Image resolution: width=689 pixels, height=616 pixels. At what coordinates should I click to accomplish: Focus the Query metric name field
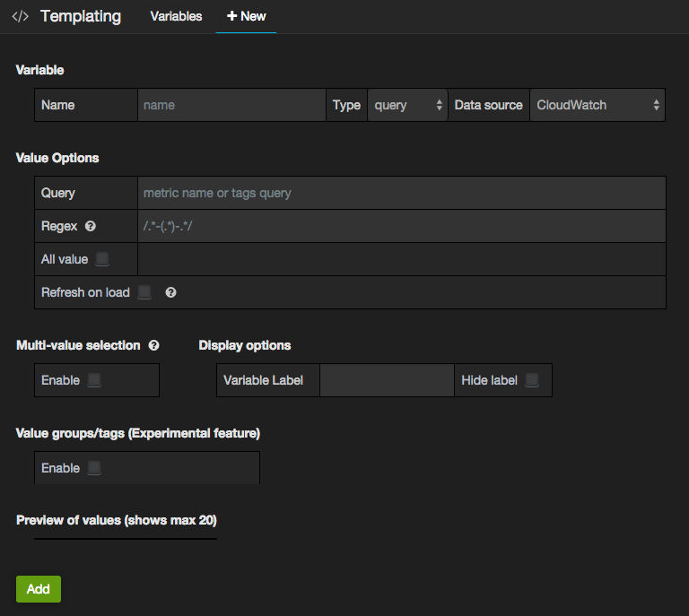click(401, 193)
